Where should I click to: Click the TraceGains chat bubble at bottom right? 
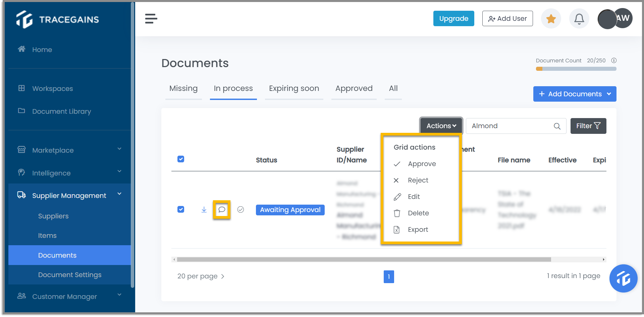point(623,278)
